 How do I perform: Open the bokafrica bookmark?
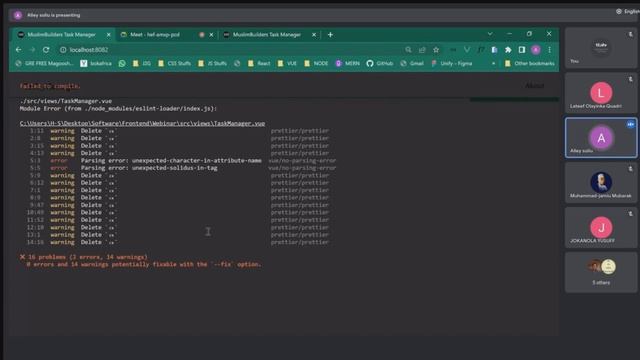pos(96,64)
